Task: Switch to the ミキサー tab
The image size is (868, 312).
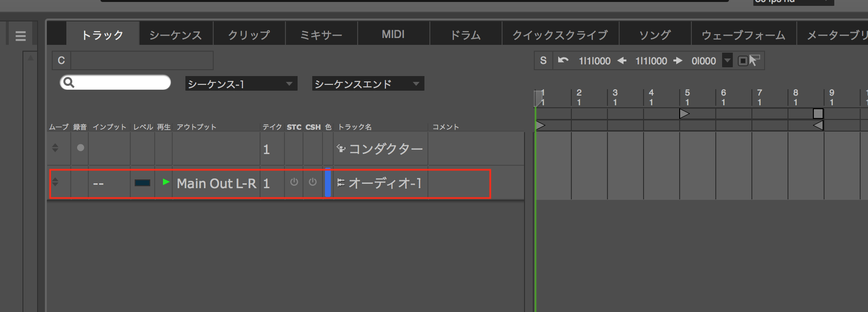Action: coord(321,35)
